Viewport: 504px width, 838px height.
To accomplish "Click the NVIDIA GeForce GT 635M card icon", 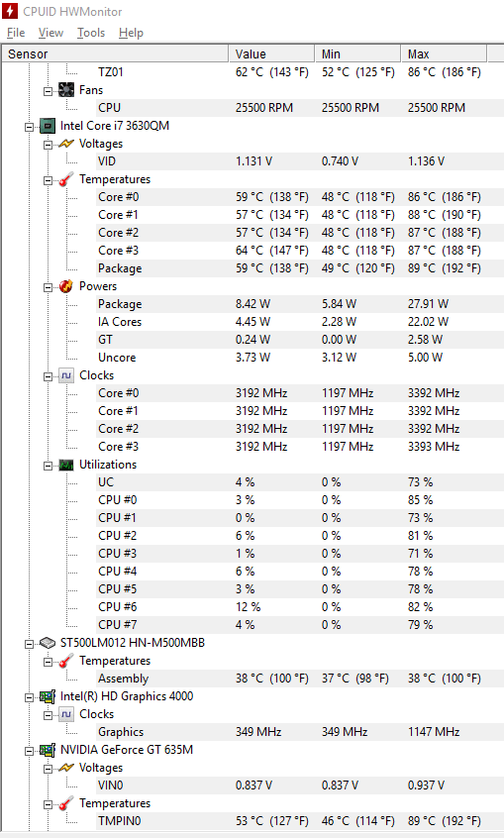I will (x=48, y=750).
